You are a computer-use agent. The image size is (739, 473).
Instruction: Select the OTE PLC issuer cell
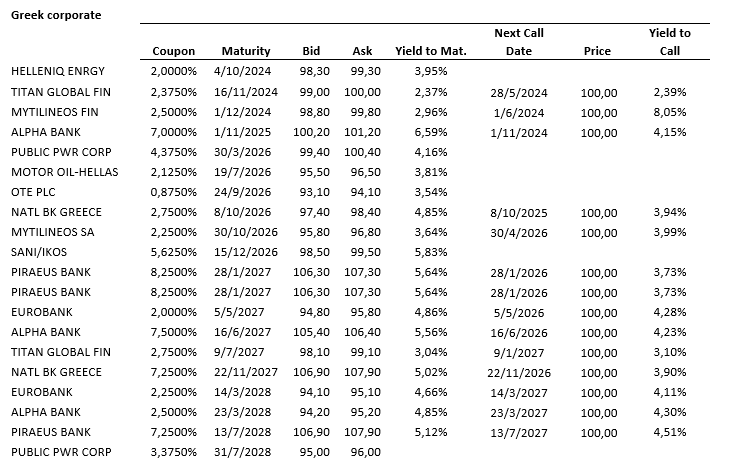click(x=35, y=192)
